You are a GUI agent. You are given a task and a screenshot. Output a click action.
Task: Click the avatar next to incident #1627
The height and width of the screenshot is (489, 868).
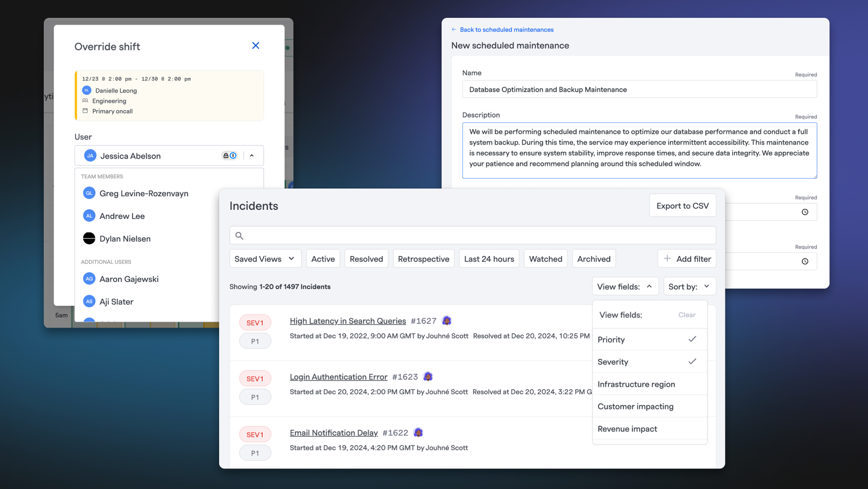click(x=446, y=321)
